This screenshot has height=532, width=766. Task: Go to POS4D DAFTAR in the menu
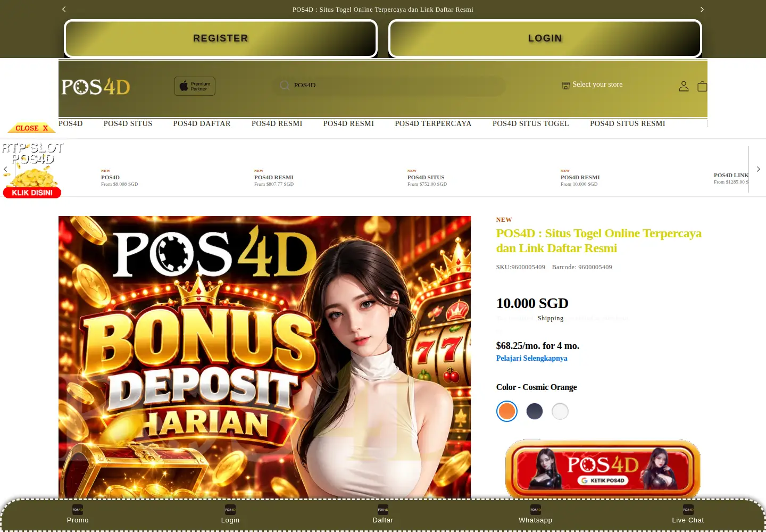click(x=202, y=123)
